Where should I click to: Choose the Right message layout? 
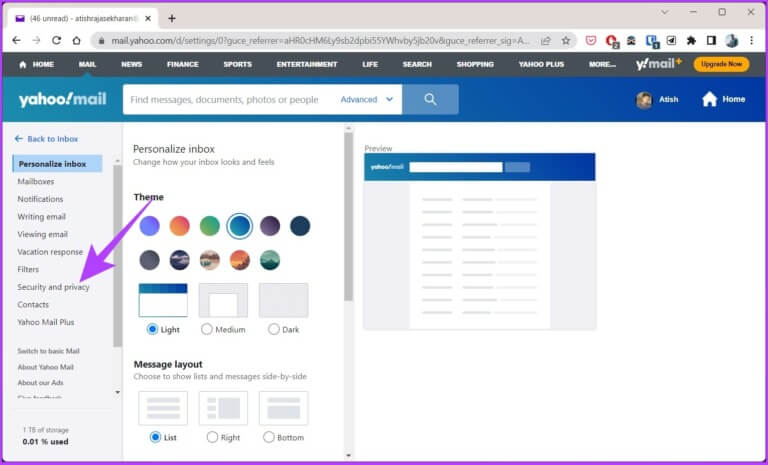pos(212,437)
